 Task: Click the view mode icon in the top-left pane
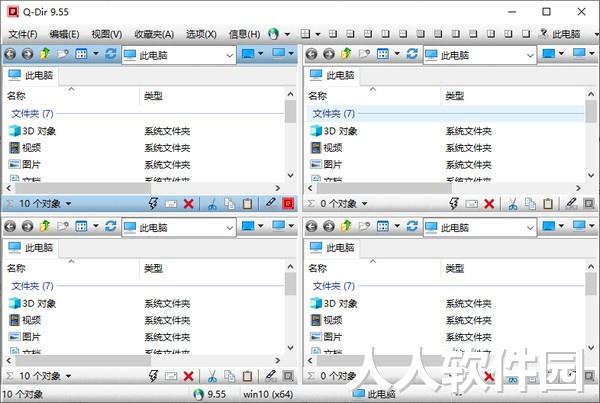(81, 54)
